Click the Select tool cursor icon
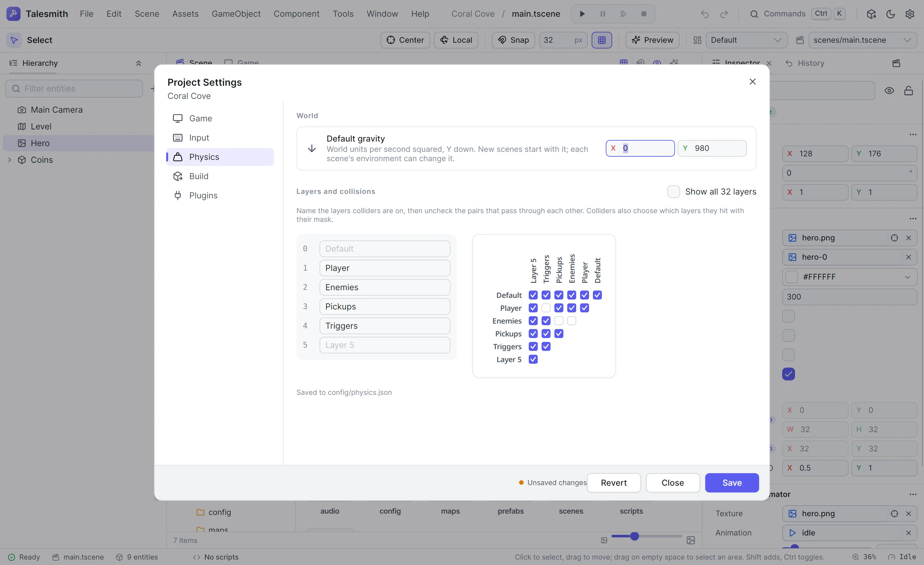Image resolution: width=924 pixels, height=565 pixels. (x=14, y=40)
